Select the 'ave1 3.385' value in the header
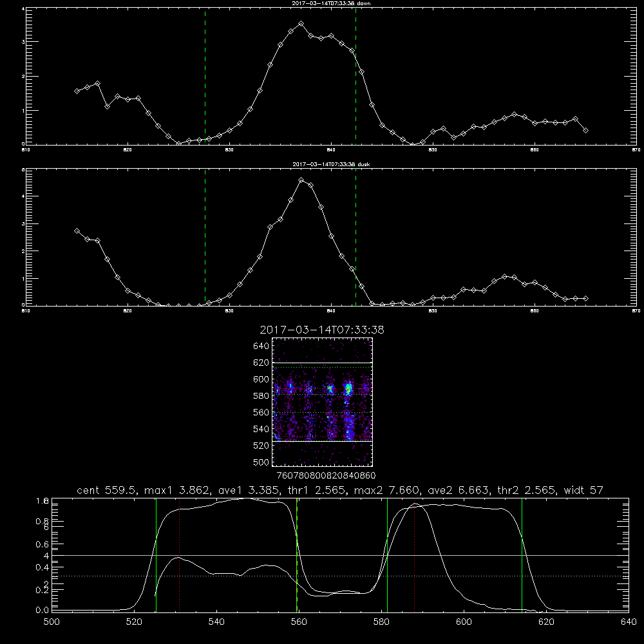 [248, 490]
